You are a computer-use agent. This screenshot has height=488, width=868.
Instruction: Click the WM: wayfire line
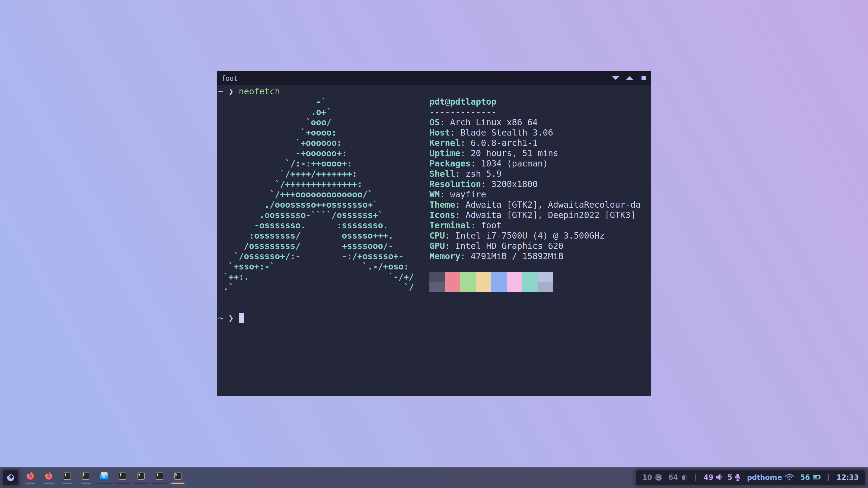tap(458, 195)
